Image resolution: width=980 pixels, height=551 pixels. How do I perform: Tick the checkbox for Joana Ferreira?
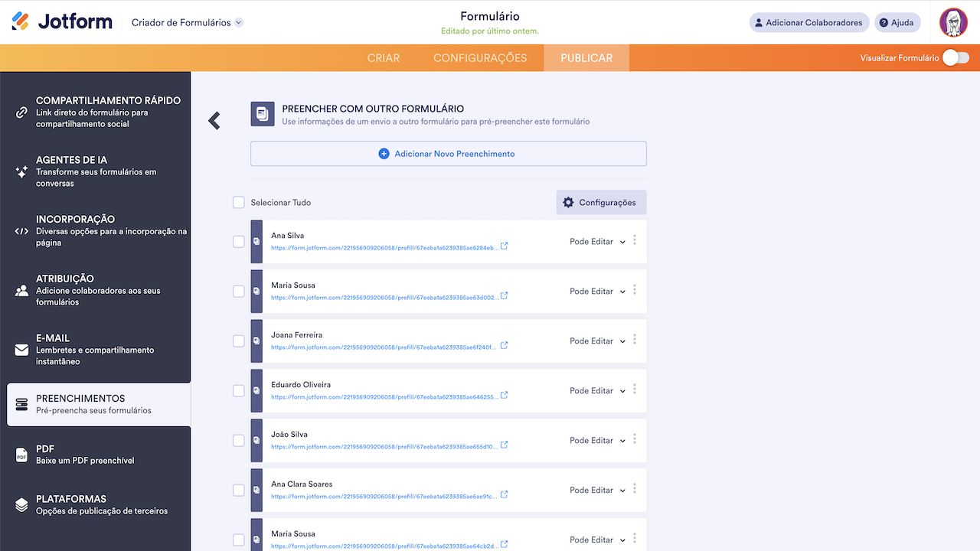tap(239, 341)
